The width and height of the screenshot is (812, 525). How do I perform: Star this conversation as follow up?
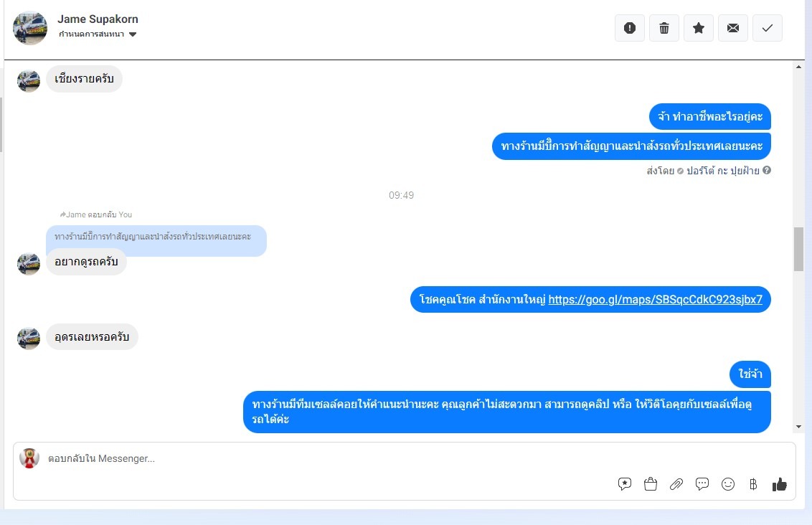(x=699, y=28)
